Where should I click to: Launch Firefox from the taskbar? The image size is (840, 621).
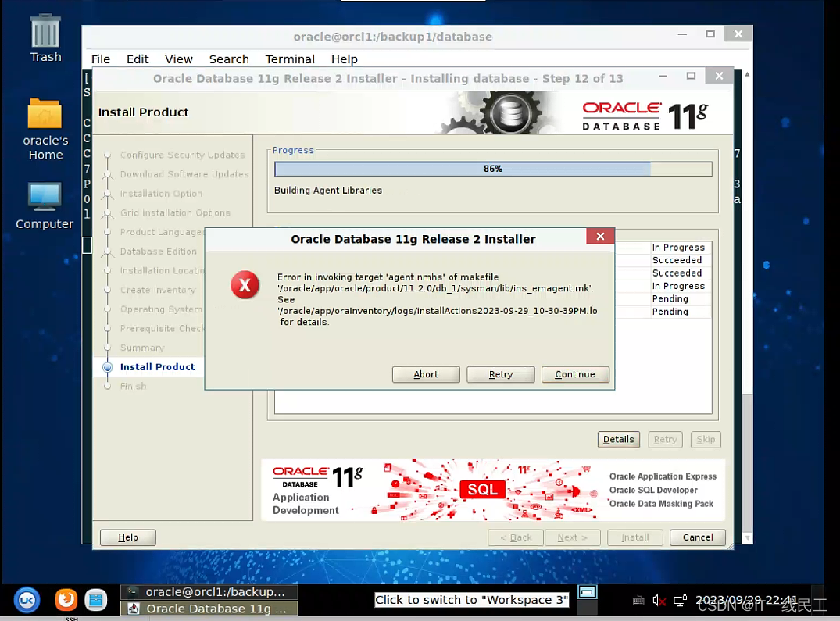[x=66, y=600]
